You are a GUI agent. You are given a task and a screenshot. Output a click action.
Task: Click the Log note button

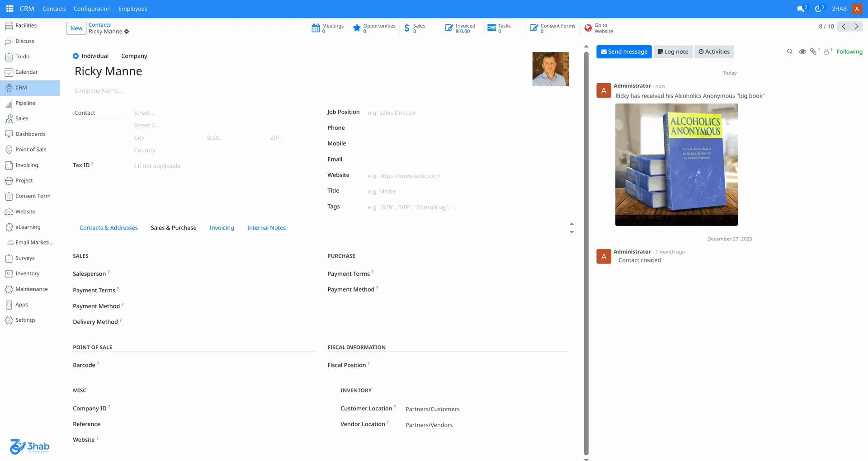(x=673, y=52)
